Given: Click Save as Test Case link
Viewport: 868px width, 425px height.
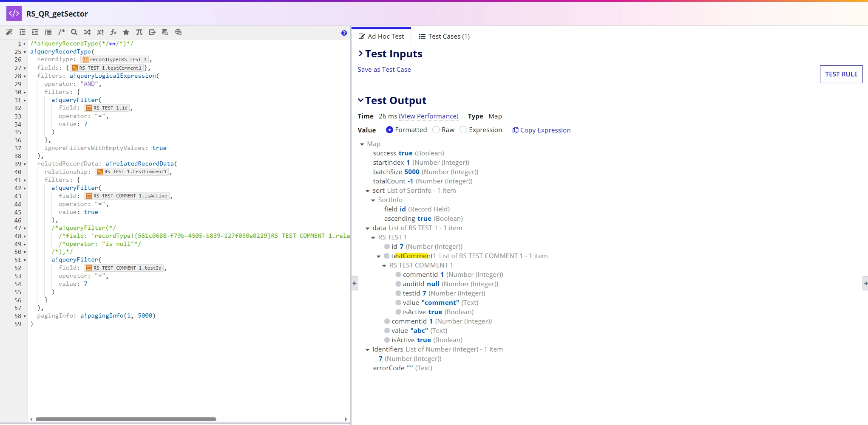Looking at the screenshot, I should click(384, 70).
